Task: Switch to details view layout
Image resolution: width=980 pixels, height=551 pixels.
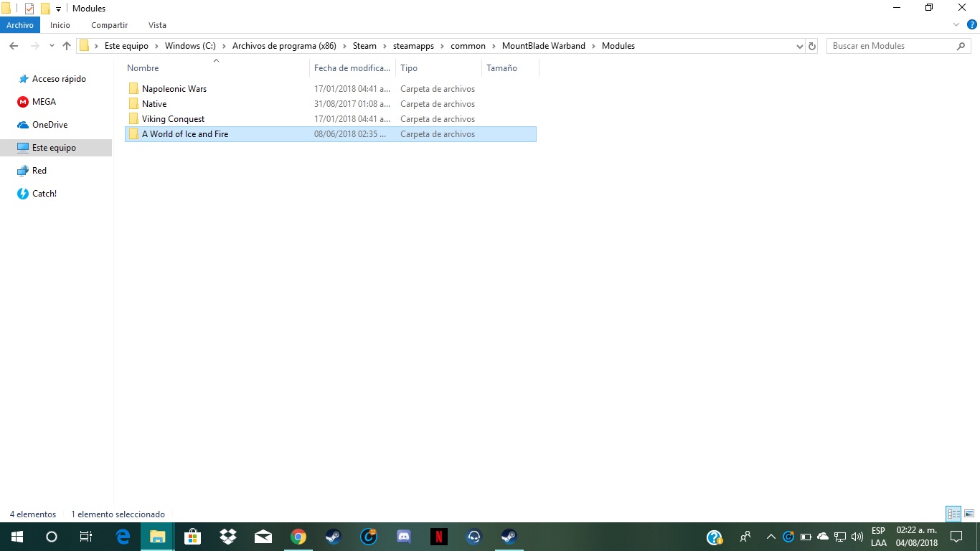Action: [953, 514]
